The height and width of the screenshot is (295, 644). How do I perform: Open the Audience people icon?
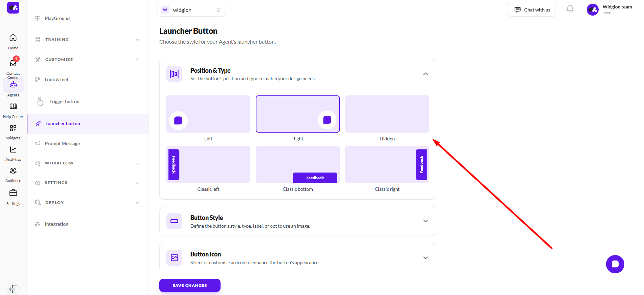tap(13, 171)
